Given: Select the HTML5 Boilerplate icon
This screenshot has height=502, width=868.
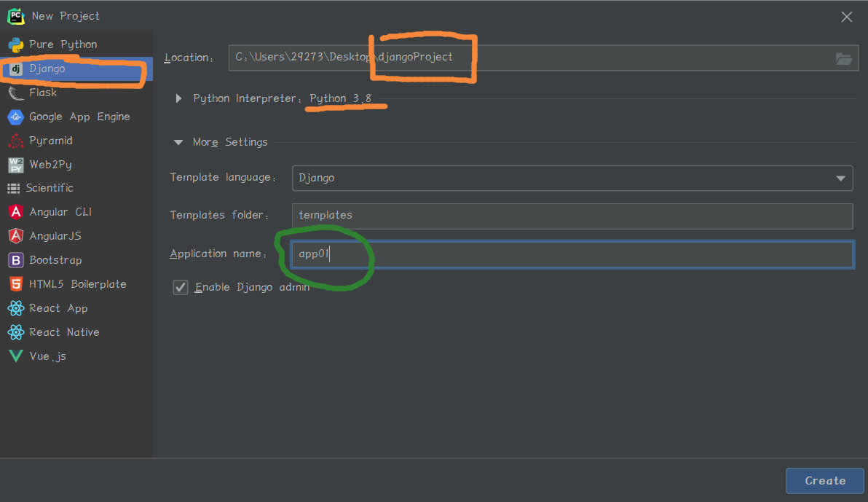Looking at the screenshot, I should pyautogui.click(x=15, y=284).
